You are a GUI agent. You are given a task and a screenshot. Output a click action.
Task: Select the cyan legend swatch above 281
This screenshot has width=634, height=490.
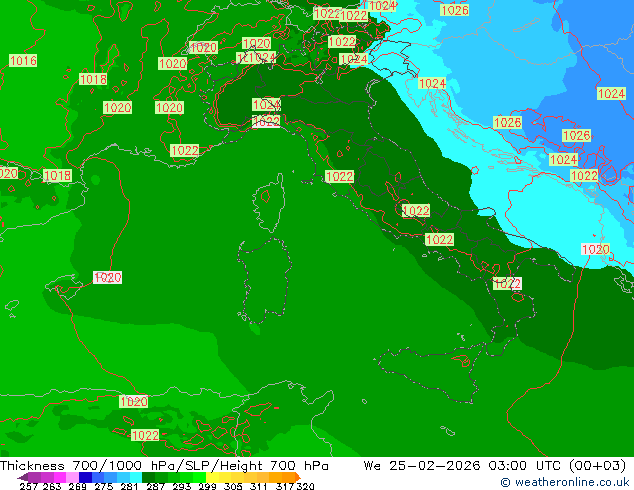tap(136, 477)
